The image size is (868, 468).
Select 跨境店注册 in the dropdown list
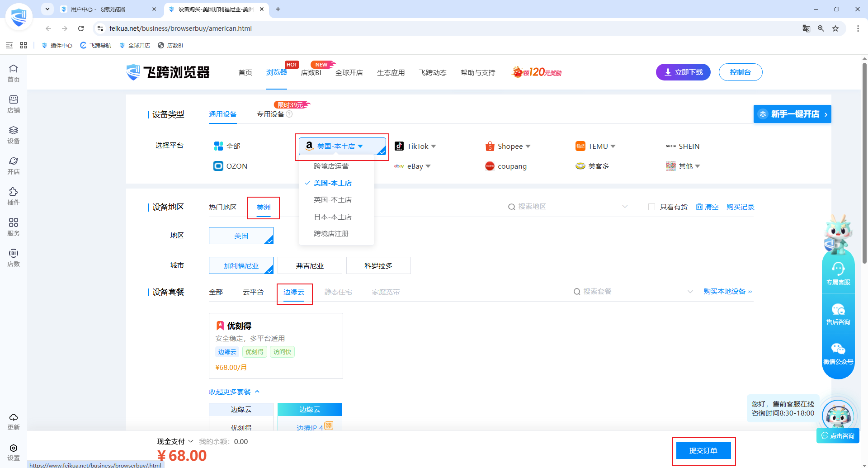pyautogui.click(x=331, y=234)
